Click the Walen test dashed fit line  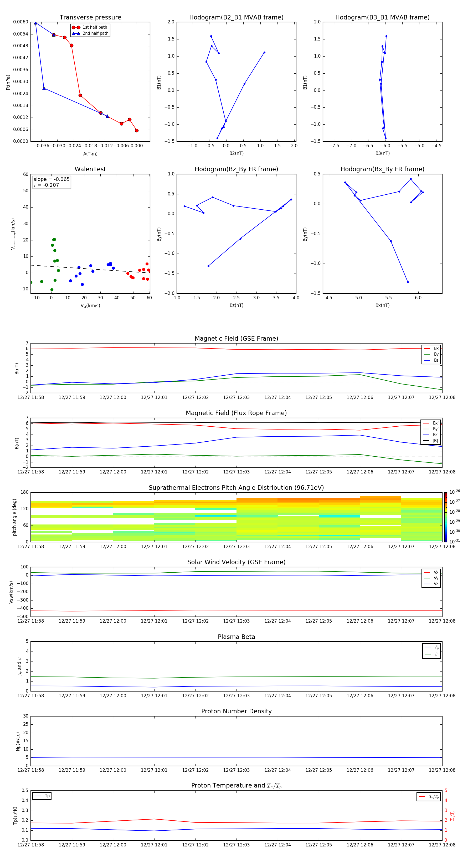pyautogui.click(x=90, y=269)
